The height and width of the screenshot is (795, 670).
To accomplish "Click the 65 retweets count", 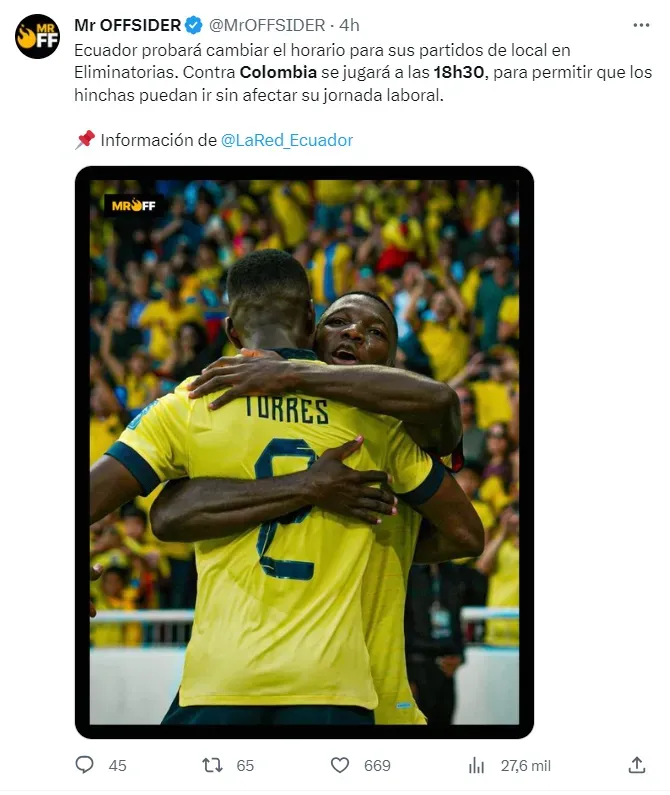I will coord(245,766).
